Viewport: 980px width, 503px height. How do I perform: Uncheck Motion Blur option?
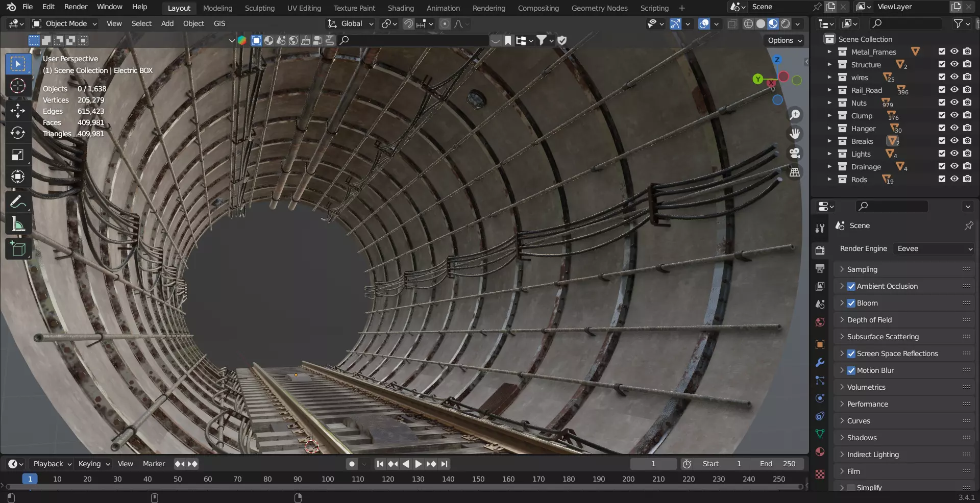(851, 370)
